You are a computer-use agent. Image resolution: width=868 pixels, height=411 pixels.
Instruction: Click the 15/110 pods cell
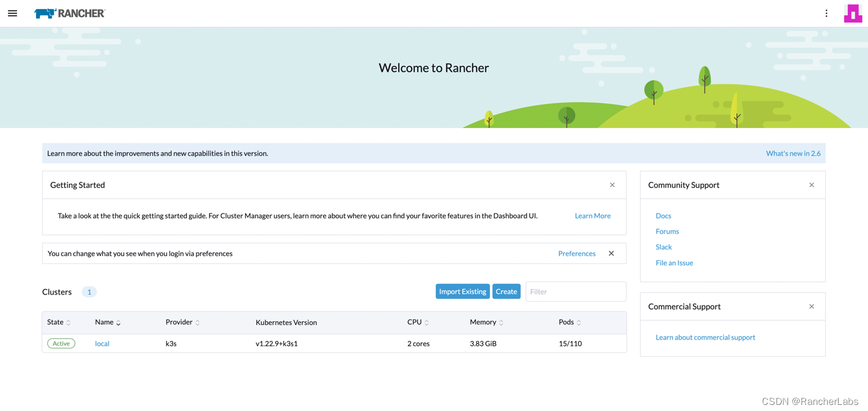(570, 343)
